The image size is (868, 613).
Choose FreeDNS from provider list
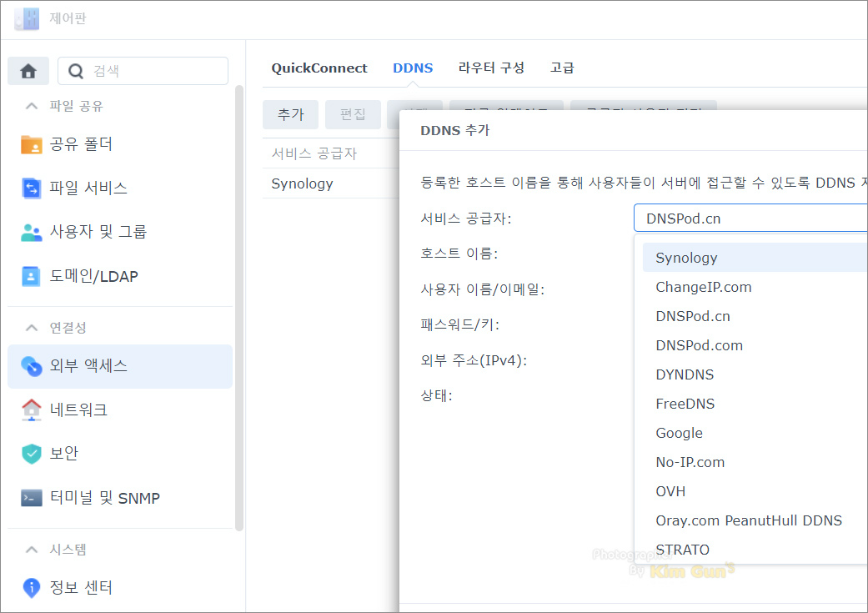(x=755, y=404)
